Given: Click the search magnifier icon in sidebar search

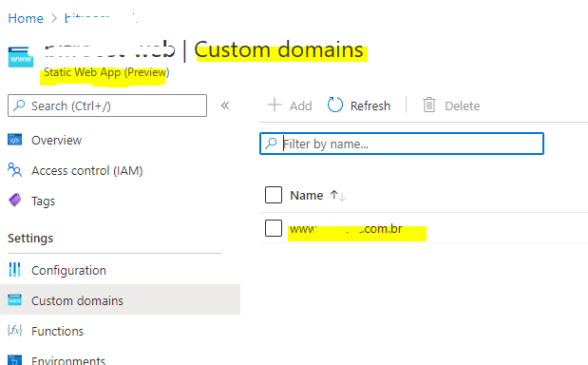Looking at the screenshot, I should pyautogui.click(x=19, y=106).
